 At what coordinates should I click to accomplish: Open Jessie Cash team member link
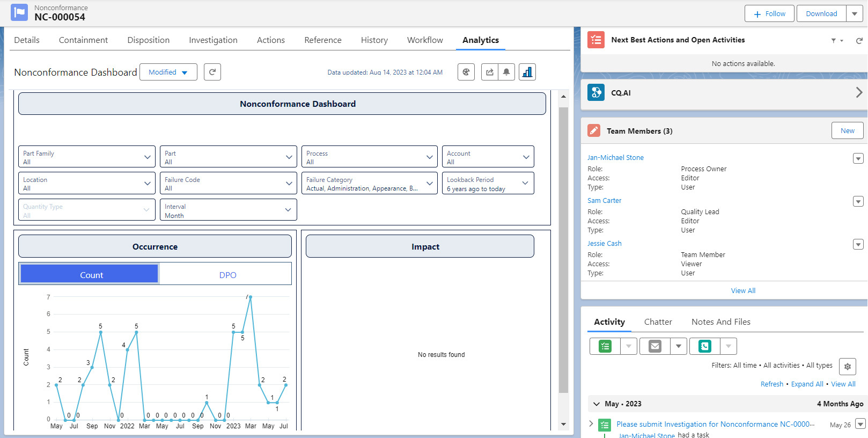point(605,244)
